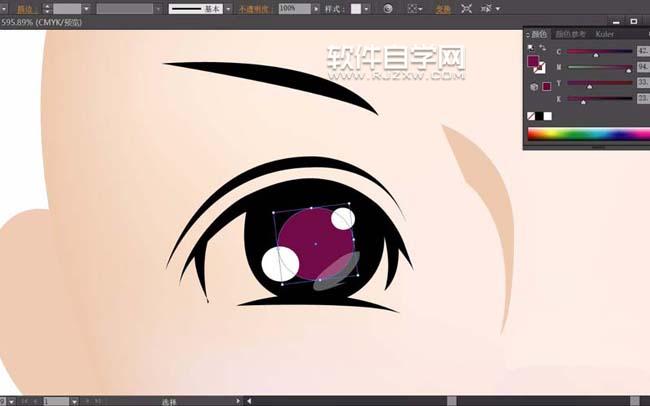Click the Recolor Artwork wheel icon
The image size is (650, 406).
(388, 9)
